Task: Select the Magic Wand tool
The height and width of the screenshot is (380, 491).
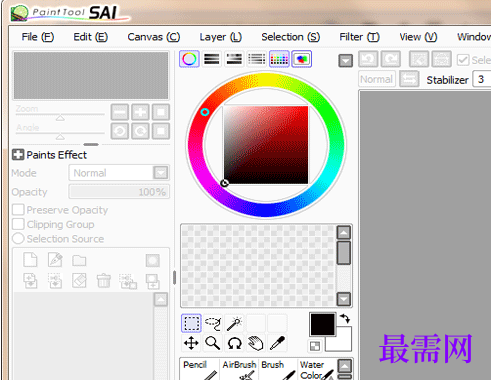Action: pyautogui.click(x=234, y=323)
